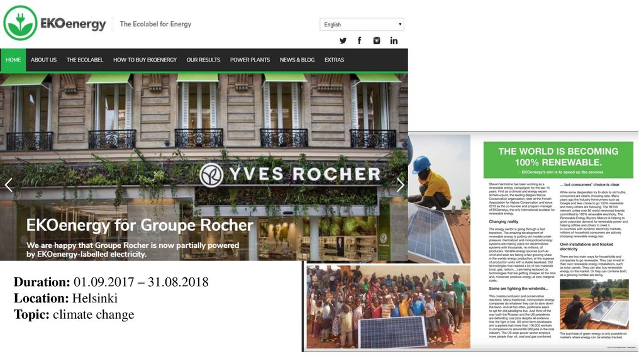644x361 pixels.
Task: Open the Instagram social icon
Action: coord(377,40)
